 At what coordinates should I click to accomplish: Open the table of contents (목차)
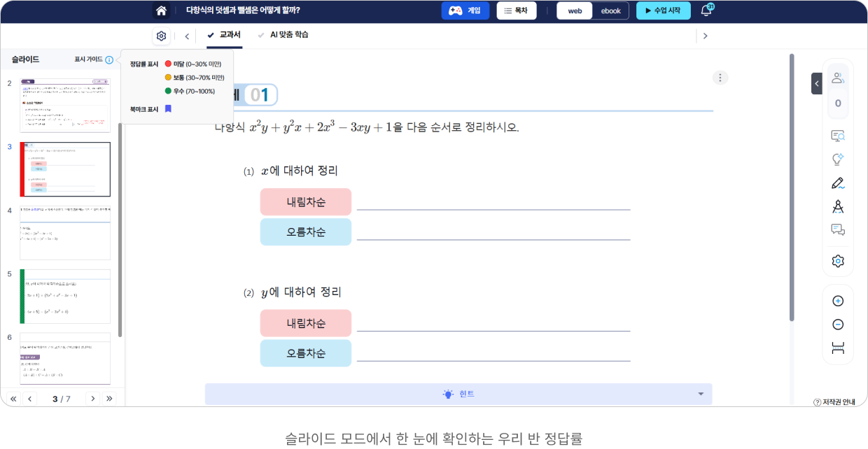tap(516, 10)
